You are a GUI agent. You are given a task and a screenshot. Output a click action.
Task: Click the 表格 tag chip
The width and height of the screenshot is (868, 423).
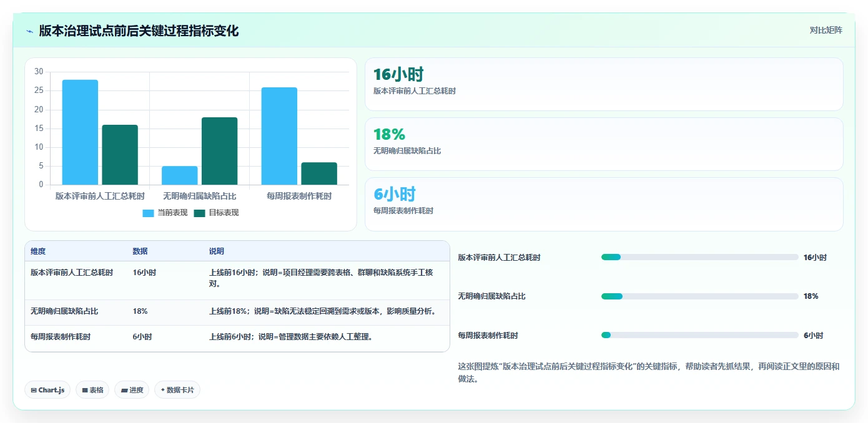[92, 390]
